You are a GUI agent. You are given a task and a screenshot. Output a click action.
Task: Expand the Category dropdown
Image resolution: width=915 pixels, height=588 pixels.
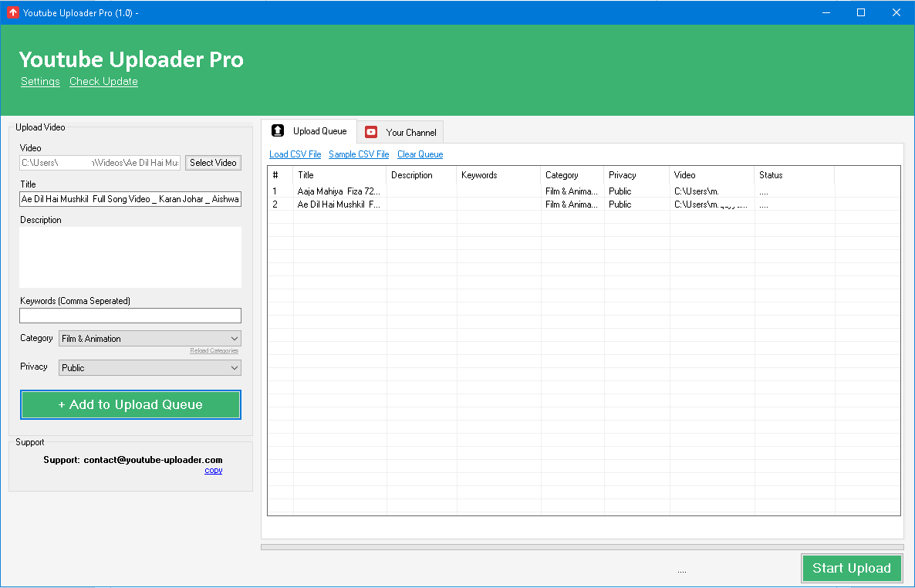point(150,339)
